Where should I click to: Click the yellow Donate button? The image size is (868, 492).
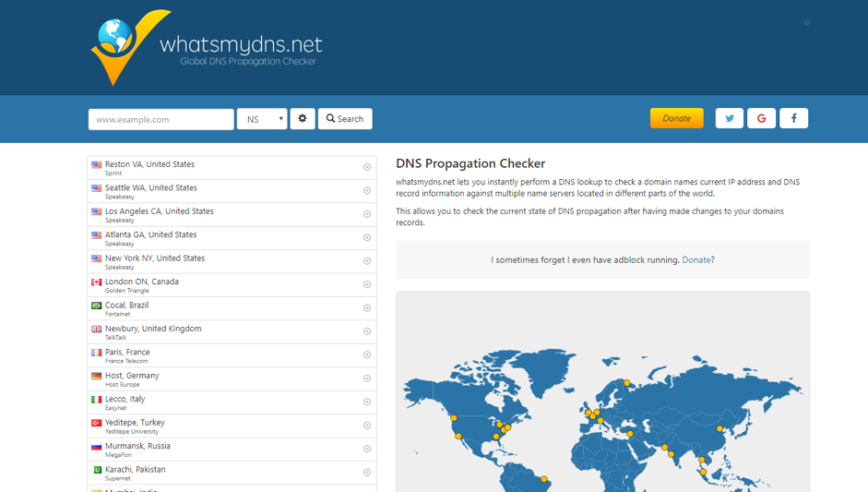pyautogui.click(x=676, y=118)
